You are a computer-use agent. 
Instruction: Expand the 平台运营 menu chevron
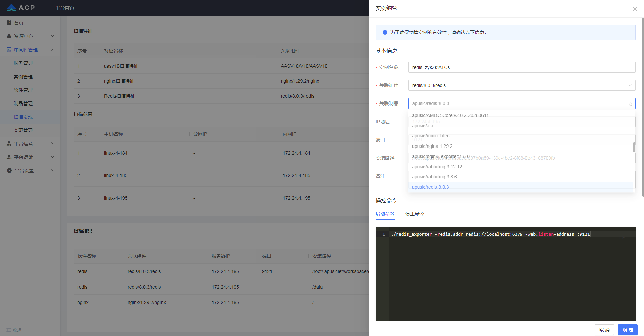tap(53, 143)
